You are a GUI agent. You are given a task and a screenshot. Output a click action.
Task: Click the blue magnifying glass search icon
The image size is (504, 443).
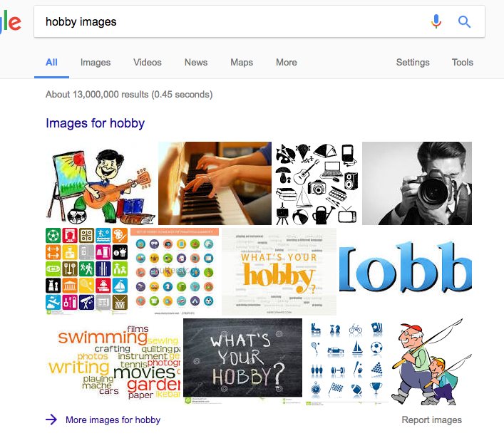pyautogui.click(x=464, y=21)
